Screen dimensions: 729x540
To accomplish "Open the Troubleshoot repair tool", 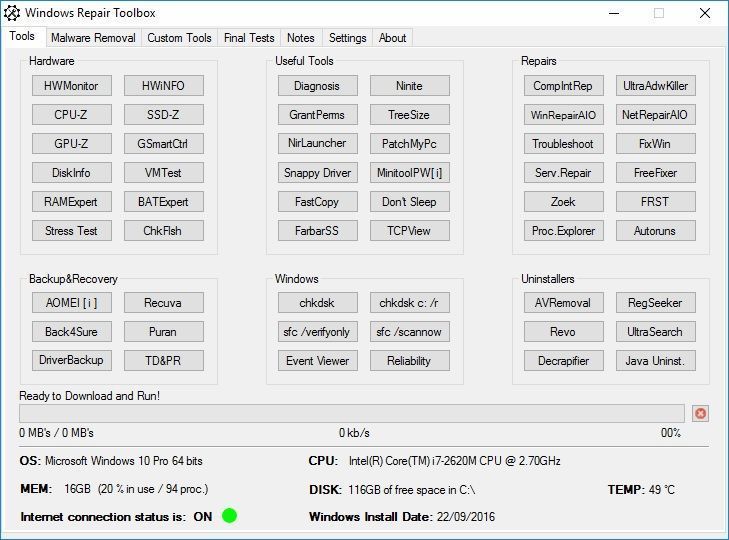I will coord(563,144).
